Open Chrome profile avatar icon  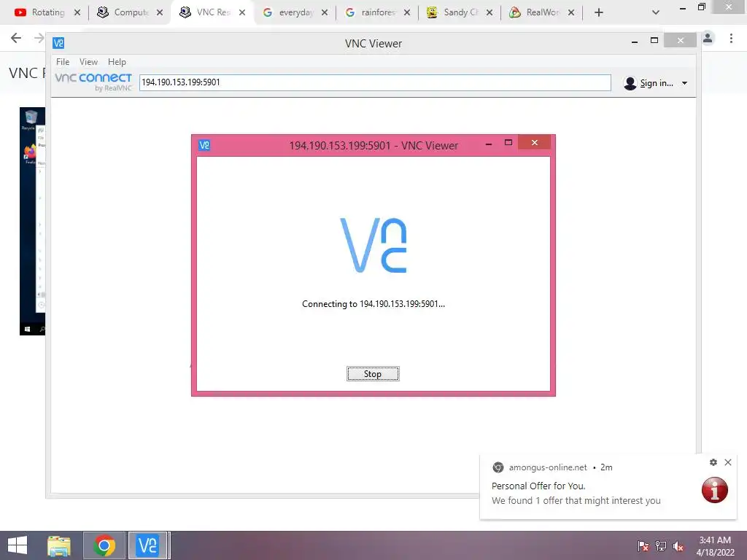pos(708,38)
